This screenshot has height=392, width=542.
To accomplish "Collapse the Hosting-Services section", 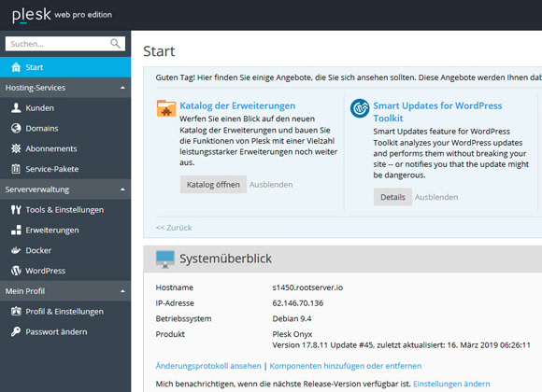I will [x=122, y=88].
